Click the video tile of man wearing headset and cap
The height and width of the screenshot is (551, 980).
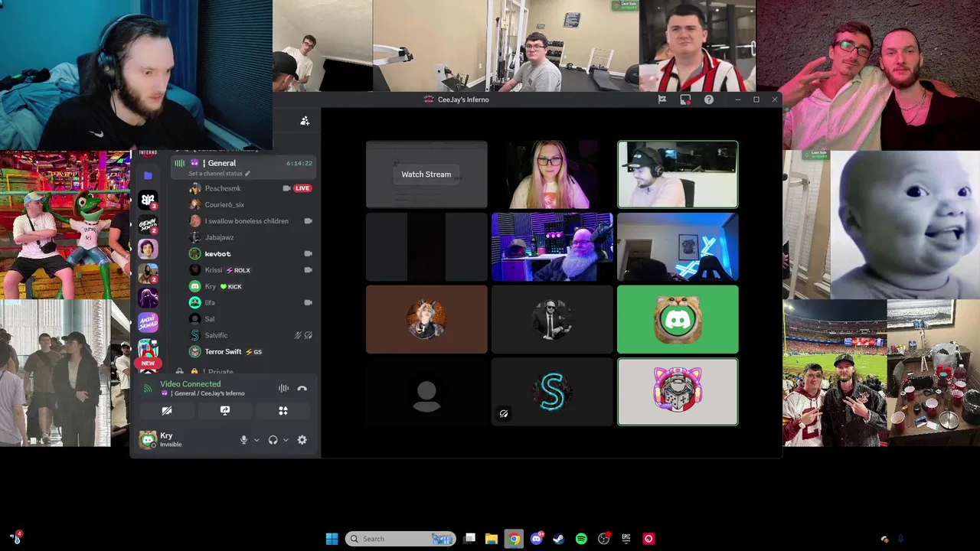(678, 174)
